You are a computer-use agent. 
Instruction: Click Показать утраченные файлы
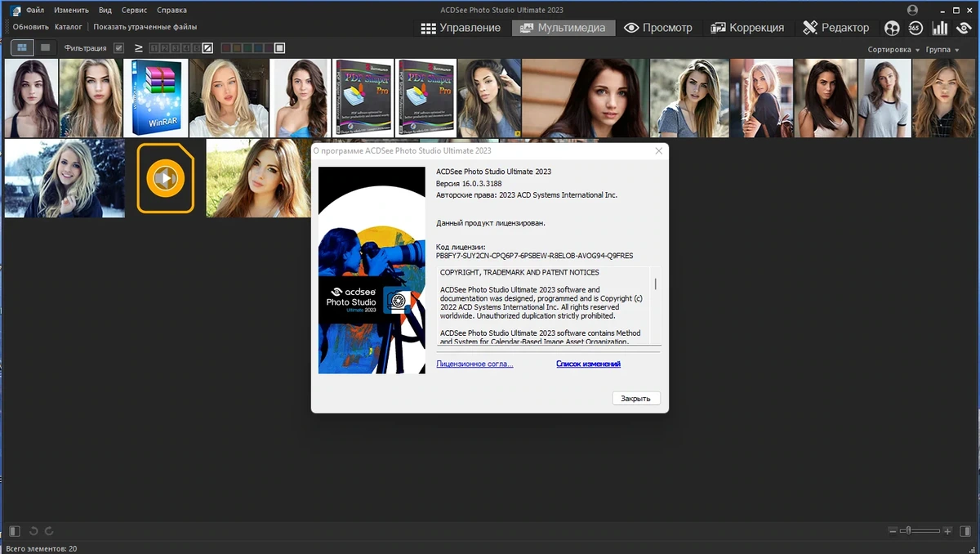pos(145,27)
